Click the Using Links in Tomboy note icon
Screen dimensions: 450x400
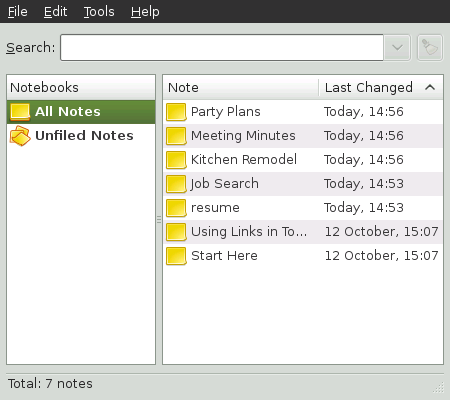(176, 232)
